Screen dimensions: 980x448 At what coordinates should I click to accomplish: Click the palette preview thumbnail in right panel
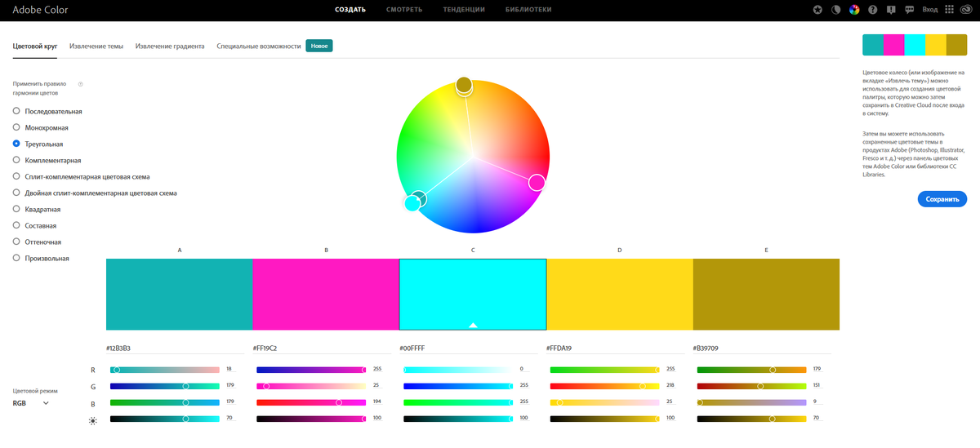pyautogui.click(x=915, y=45)
